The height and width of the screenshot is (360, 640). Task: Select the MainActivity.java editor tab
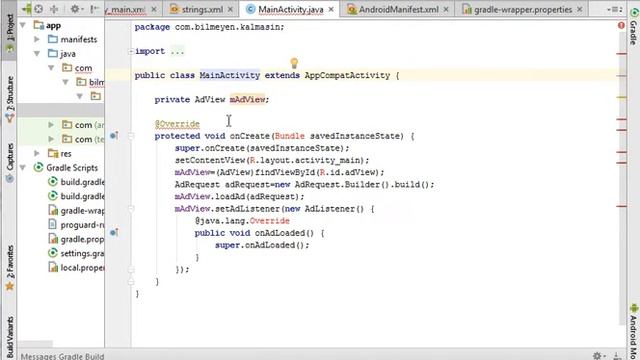click(290, 9)
